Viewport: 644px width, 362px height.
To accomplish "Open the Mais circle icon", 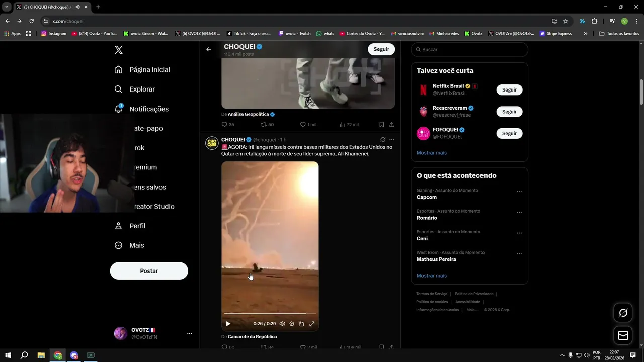I will point(118,245).
